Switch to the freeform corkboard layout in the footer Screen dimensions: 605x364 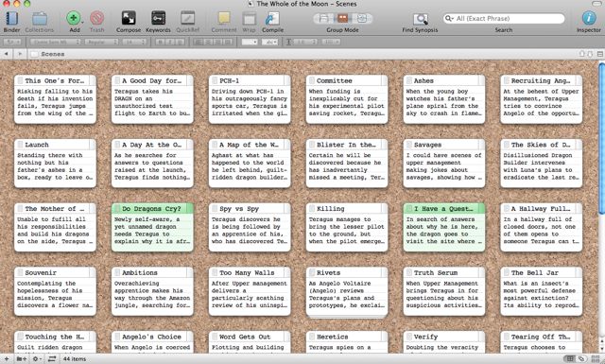click(x=580, y=359)
